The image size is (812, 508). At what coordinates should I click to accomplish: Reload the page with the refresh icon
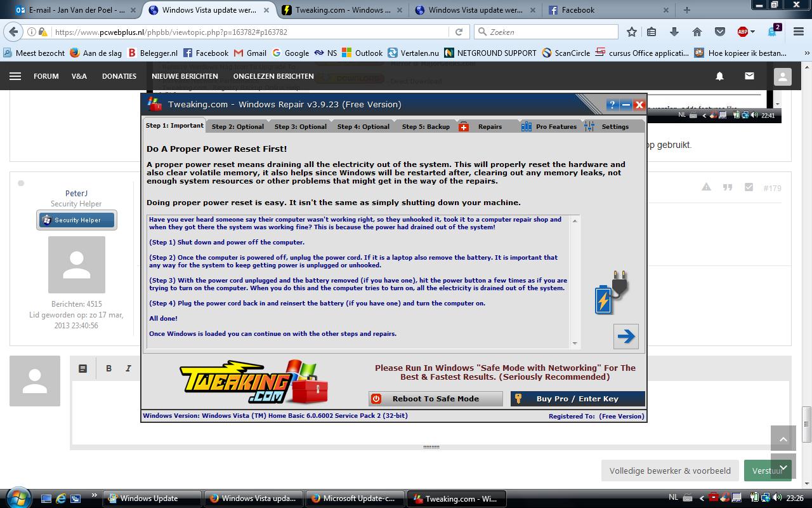(x=459, y=32)
